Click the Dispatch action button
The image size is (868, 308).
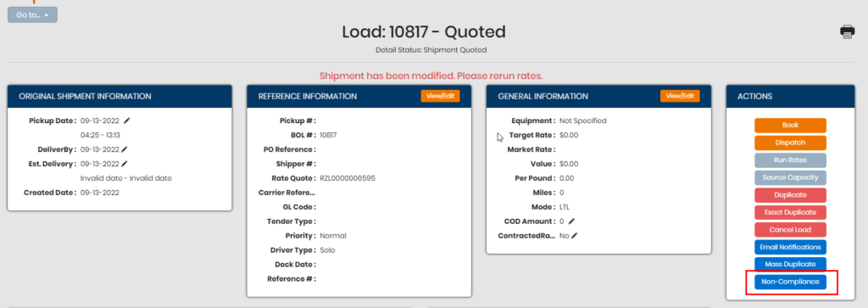coord(790,143)
